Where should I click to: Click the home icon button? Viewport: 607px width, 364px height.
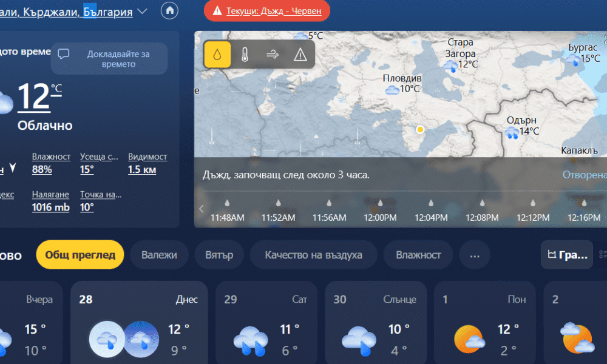170,10
